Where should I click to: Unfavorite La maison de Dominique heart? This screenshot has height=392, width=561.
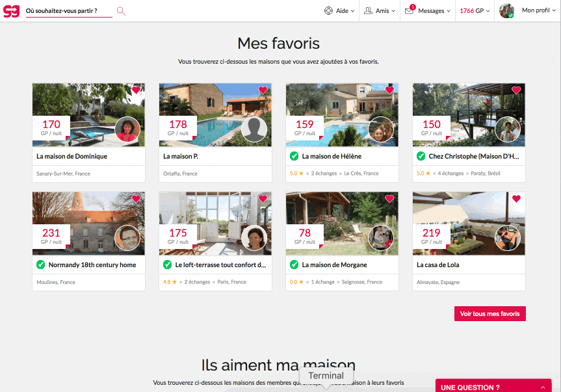coord(136,90)
